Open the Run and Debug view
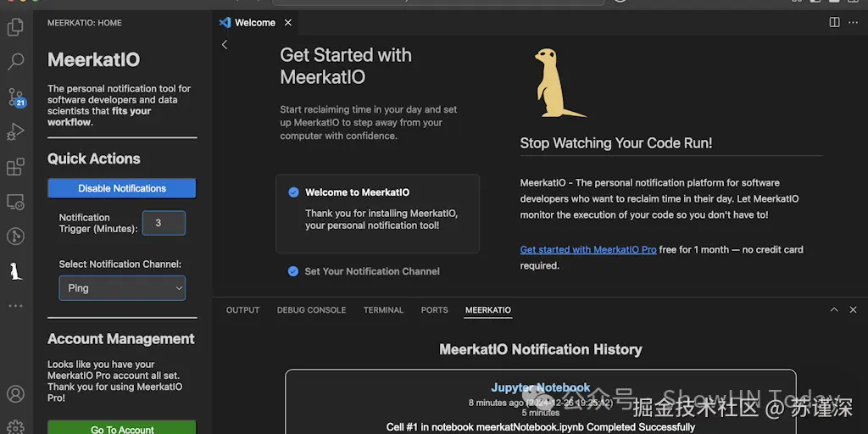The width and height of the screenshot is (868, 434). click(15, 131)
